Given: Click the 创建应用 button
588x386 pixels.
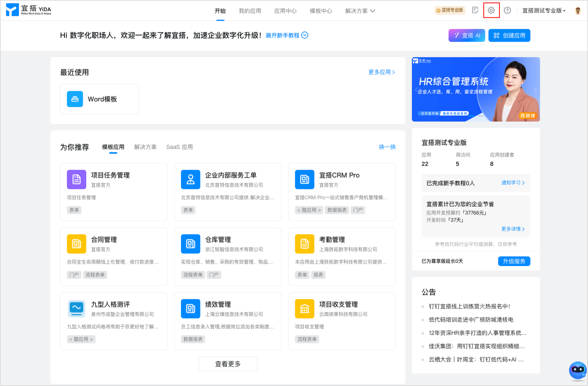Looking at the screenshot, I should point(509,35).
